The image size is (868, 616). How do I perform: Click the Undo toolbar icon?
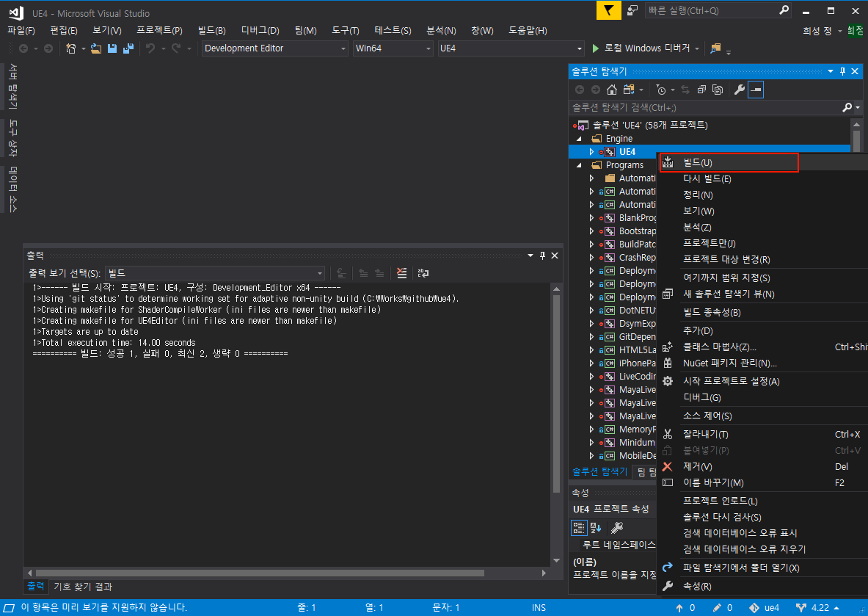(150, 48)
